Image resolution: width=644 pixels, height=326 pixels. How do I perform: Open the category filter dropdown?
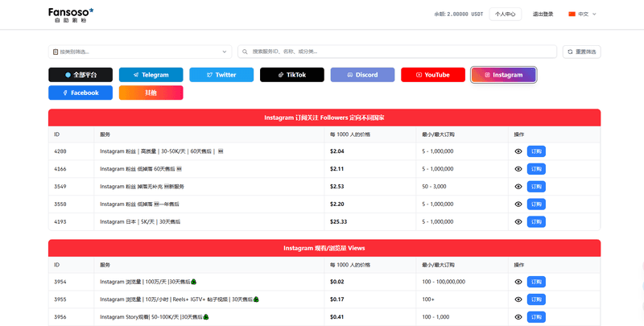pos(140,52)
